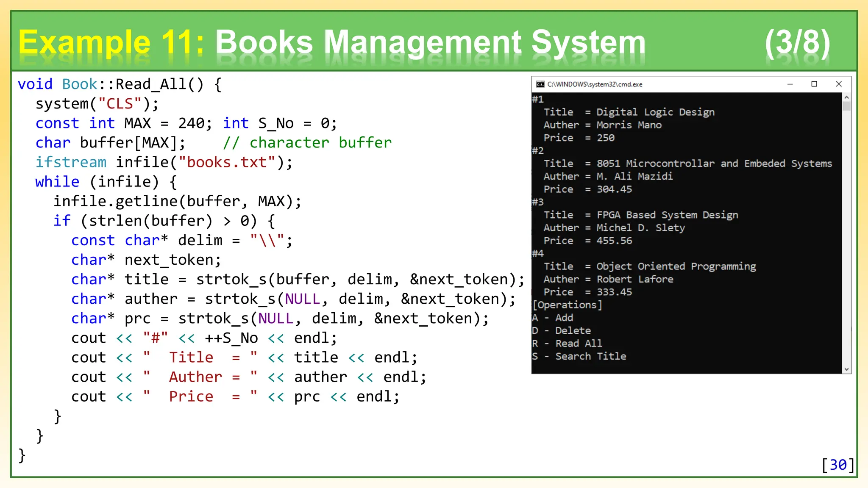Maximize the cmd.exe console window
The width and height of the screenshot is (868, 488).
(814, 84)
